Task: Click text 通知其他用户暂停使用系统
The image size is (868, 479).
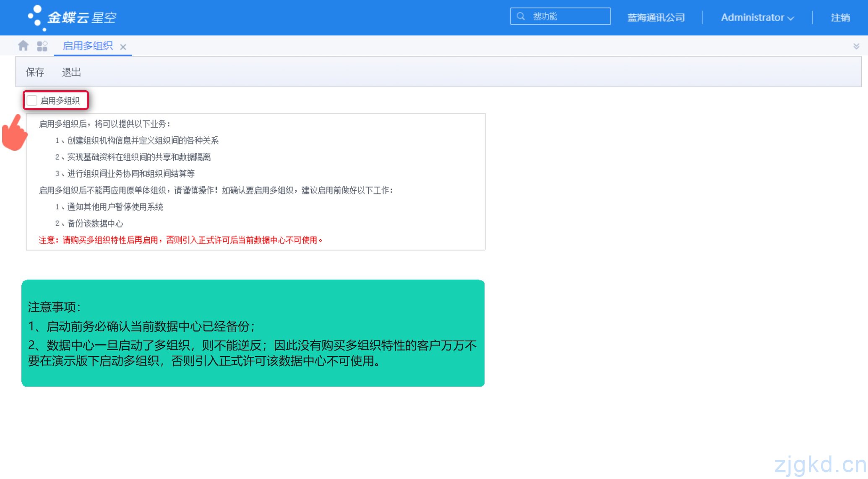Action: tap(115, 207)
